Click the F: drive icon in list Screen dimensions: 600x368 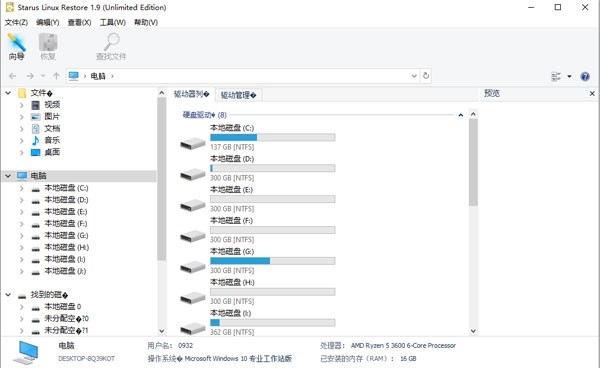[193, 236]
